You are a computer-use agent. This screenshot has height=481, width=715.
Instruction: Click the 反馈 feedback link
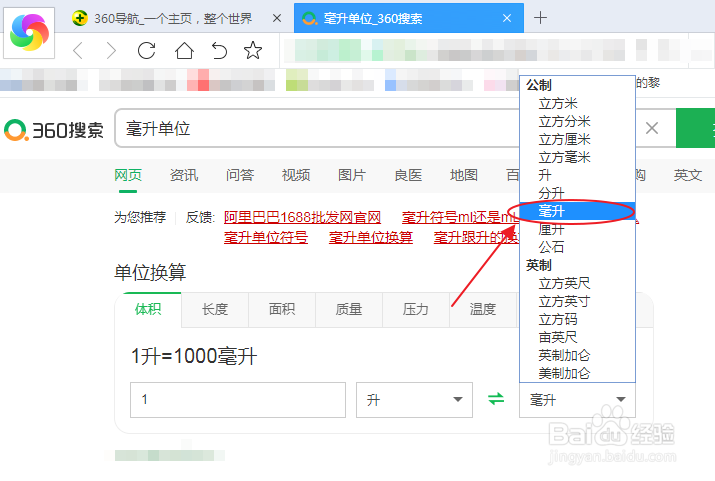[200, 217]
